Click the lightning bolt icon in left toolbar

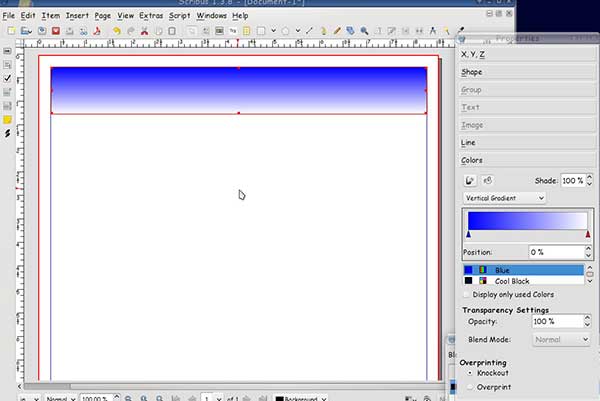coord(8,134)
